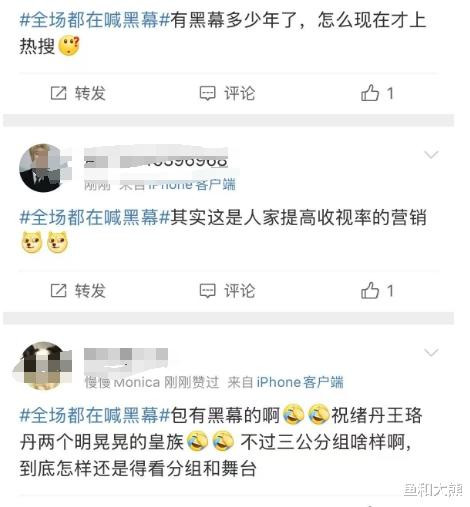Expand options chevron on third post

431,352
